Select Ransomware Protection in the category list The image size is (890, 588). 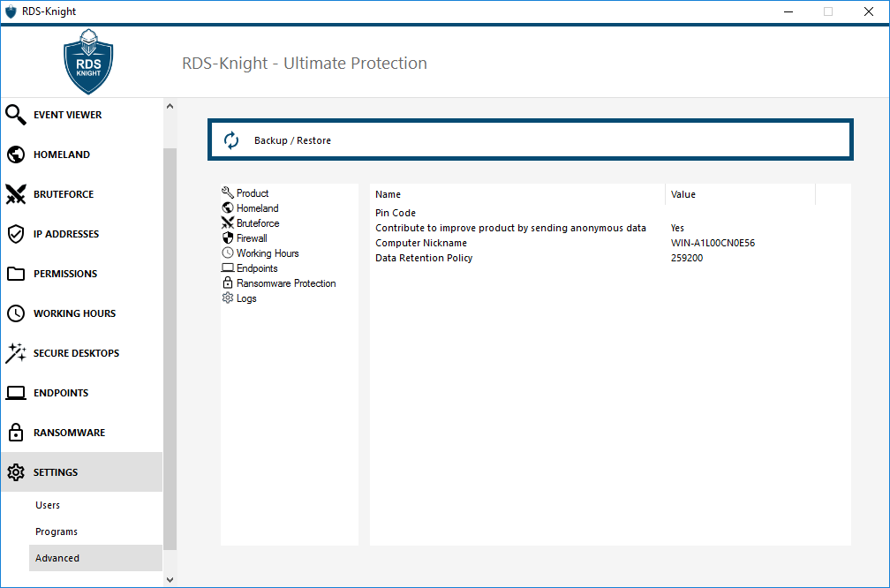tap(286, 283)
